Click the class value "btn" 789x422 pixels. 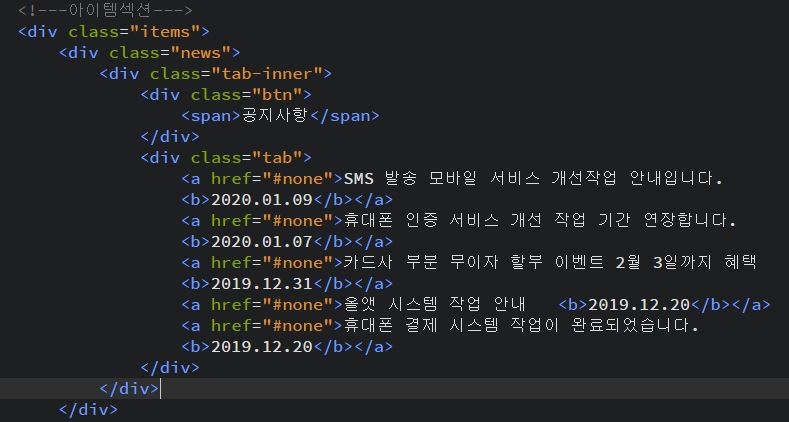point(277,95)
